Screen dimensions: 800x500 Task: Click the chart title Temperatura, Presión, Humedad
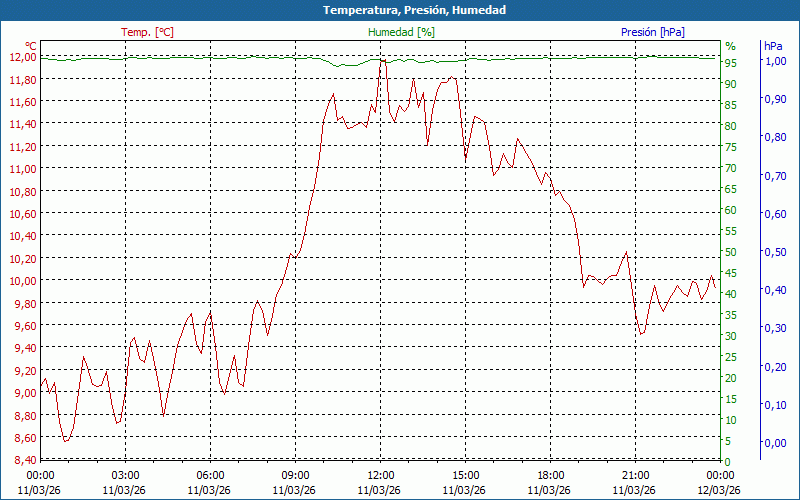pyautogui.click(x=400, y=10)
